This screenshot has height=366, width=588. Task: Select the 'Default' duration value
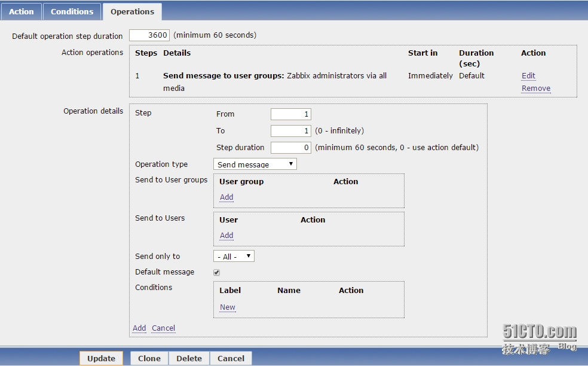click(x=471, y=76)
